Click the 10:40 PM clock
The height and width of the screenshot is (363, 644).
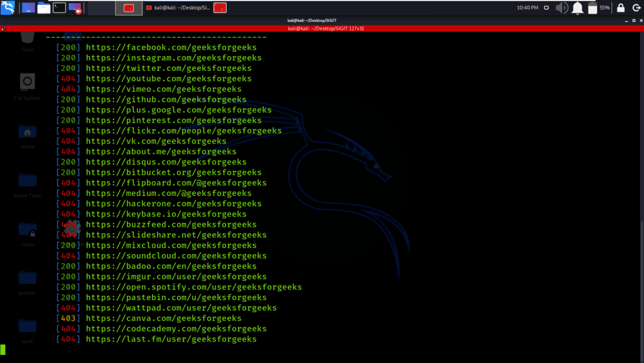(527, 8)
